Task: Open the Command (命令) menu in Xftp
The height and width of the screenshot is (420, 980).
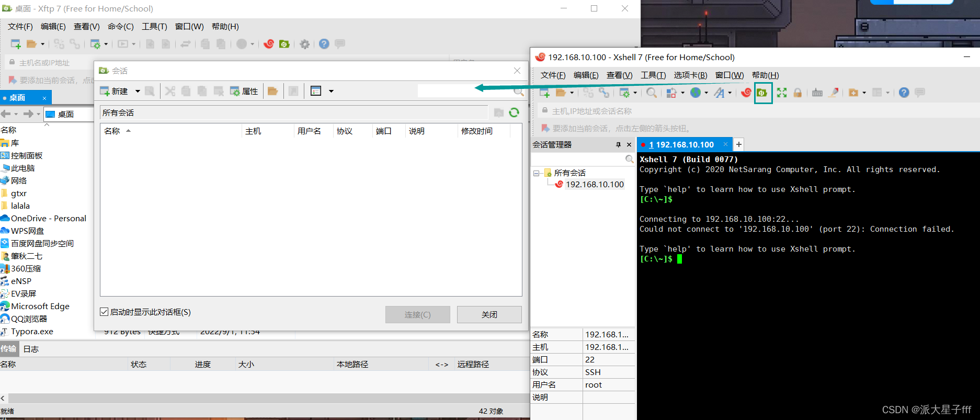Action: 121,27
